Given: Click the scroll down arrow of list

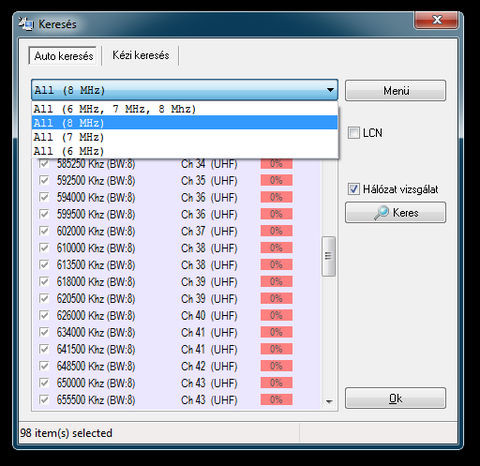Looking at the screenshot, I should click(329, 402).
